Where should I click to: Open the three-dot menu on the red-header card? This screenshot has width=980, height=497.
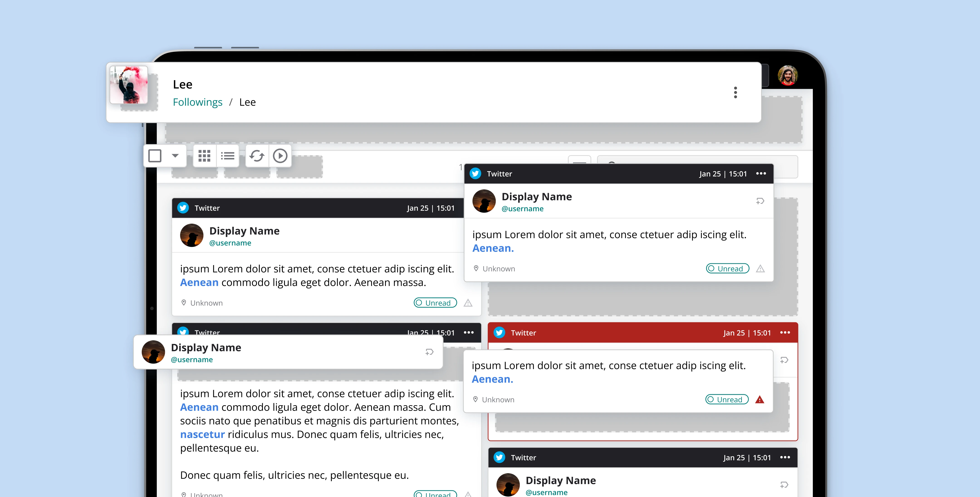pyautogui.click(x=785, y=332)
